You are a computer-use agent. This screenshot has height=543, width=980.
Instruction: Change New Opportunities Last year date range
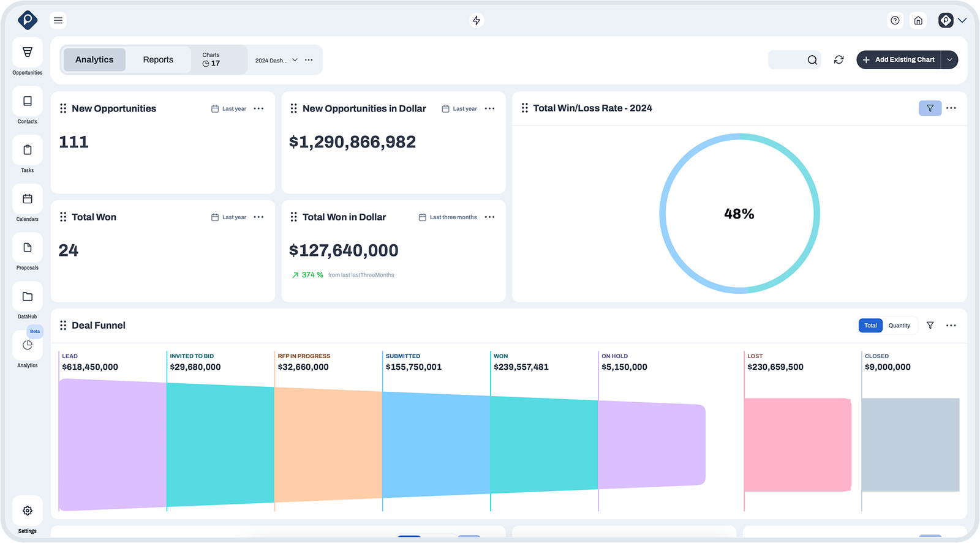[228, 109]
